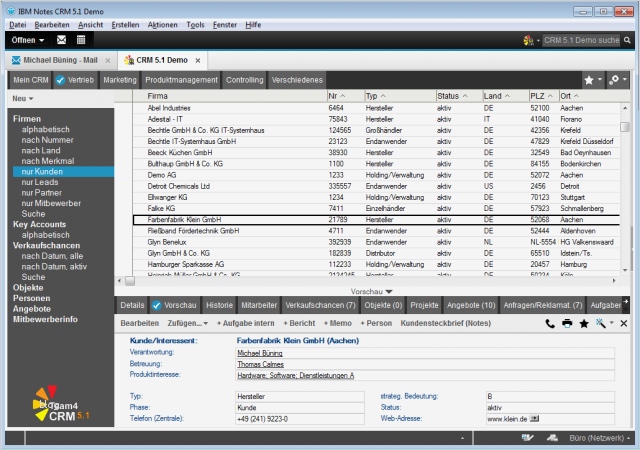Click the Bearbeiten button in preview toolbar

[139, 324]
